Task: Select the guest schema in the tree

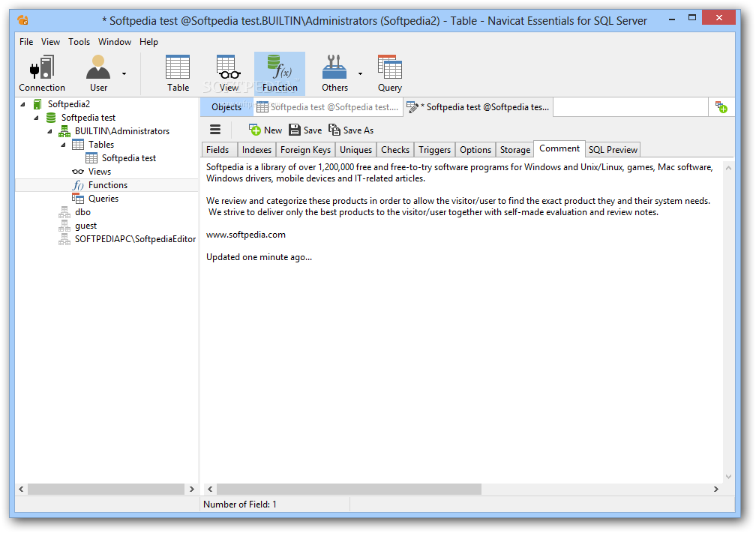Action: click(85, 226)
